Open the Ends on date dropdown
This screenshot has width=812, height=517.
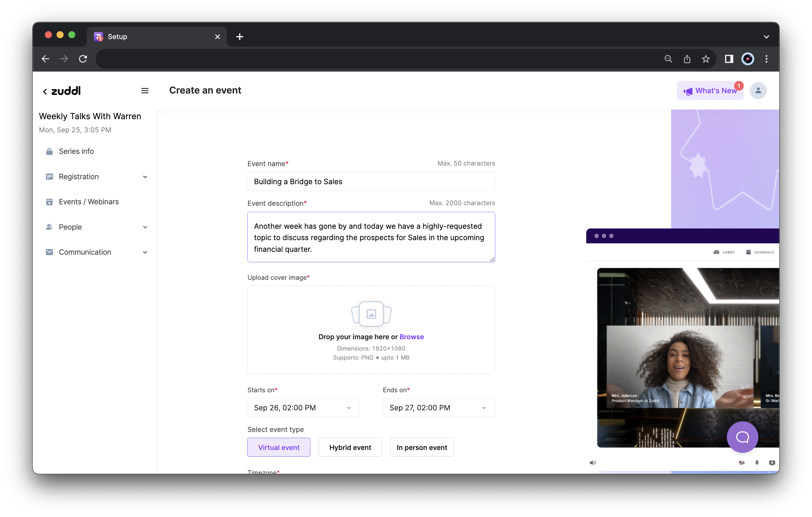point(439,407)
